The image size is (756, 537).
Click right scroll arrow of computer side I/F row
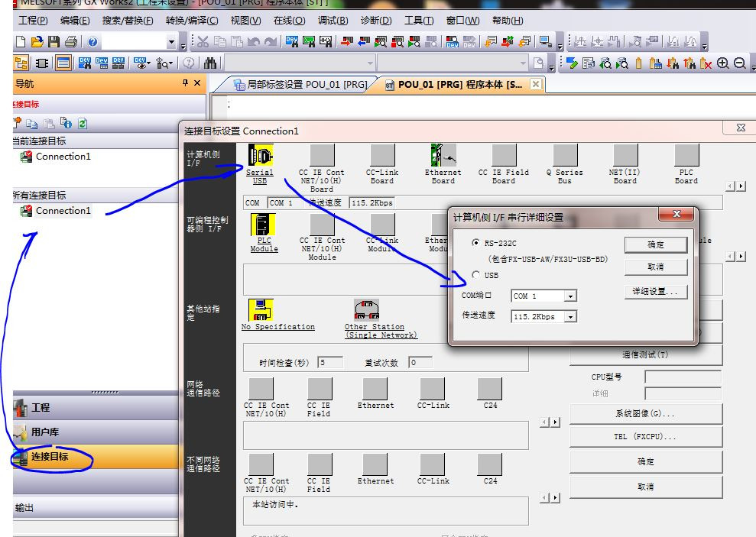741,186
